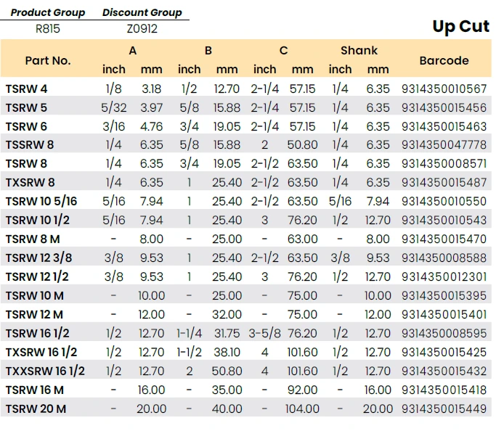
Task: Click the Product Group label
Action: pyautogui.click(x=48, y=12)
